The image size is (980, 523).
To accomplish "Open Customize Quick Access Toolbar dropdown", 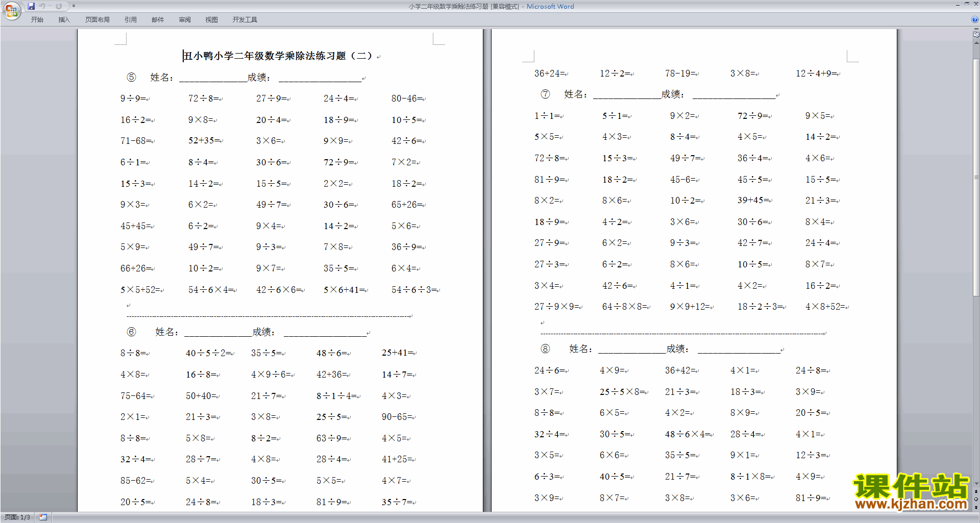I will click(73, 6).
